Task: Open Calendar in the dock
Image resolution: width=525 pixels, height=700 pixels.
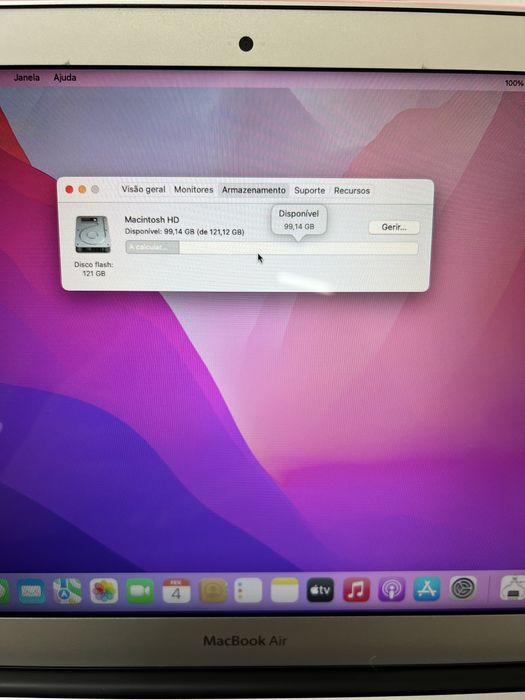Action: [x=176, y=591]
